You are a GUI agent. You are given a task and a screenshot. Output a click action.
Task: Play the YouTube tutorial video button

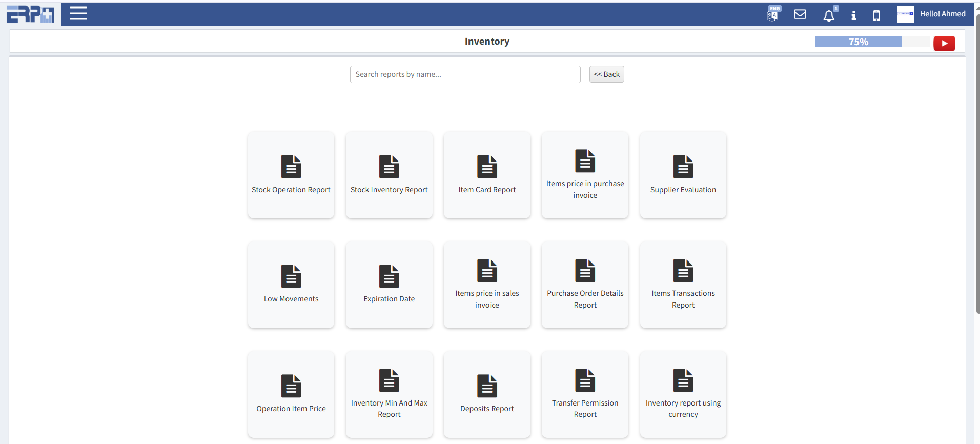pos(944,44)
